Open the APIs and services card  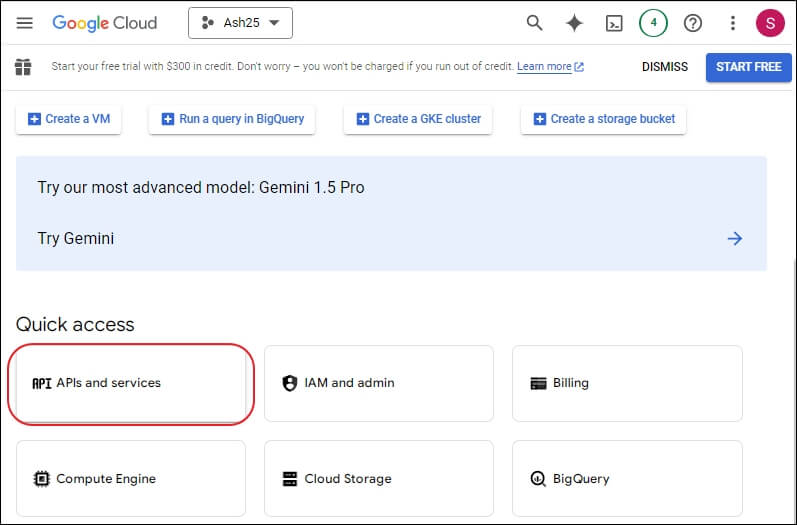[x=131, y=384]
